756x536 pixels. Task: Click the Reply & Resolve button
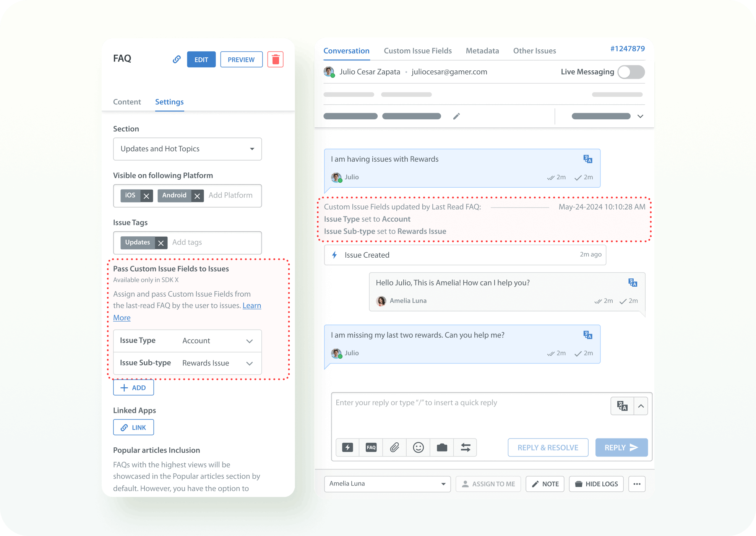[547, 447]
